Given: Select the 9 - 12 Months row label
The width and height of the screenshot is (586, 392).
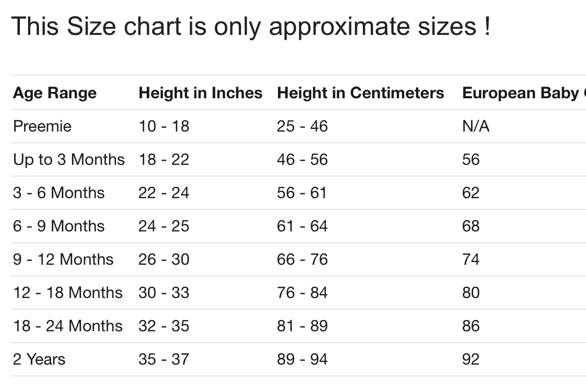Looking at the screenshot, I should (63, 260).
